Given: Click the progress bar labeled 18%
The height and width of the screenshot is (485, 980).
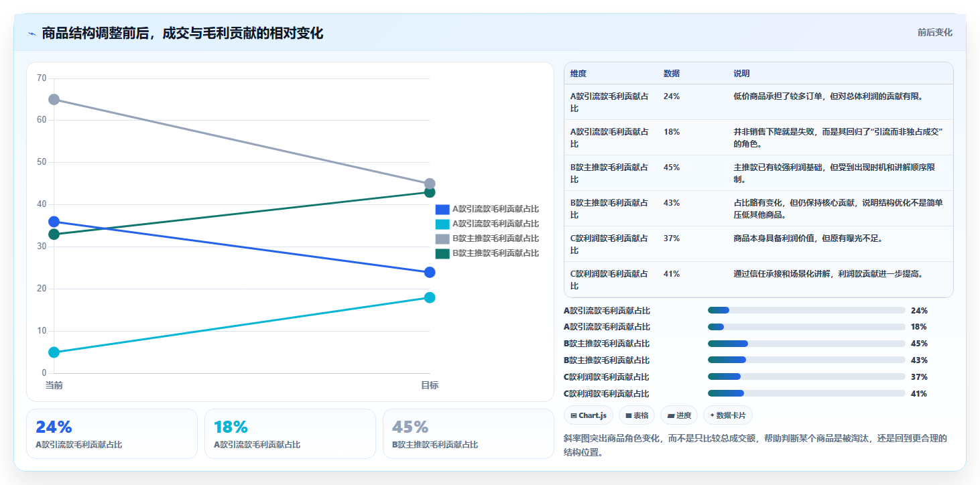Looking at the screenshot, I should point(806,327).
